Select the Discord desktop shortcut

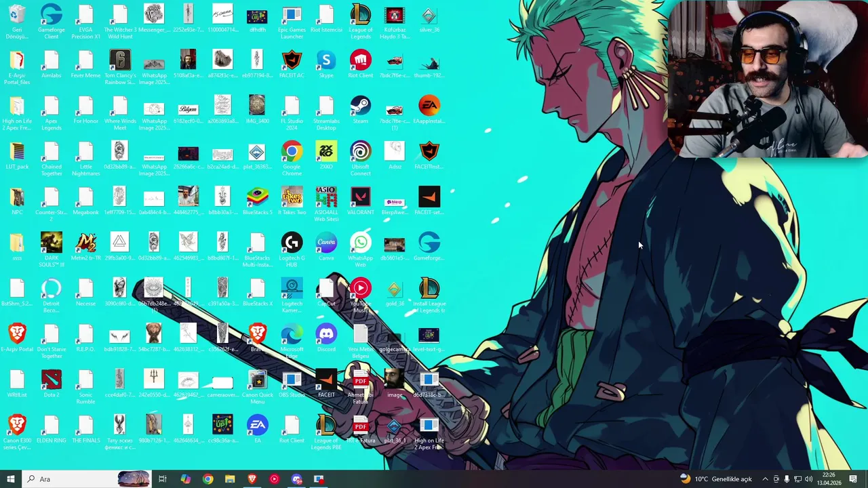pyautogui.click(x=326, y=338)
